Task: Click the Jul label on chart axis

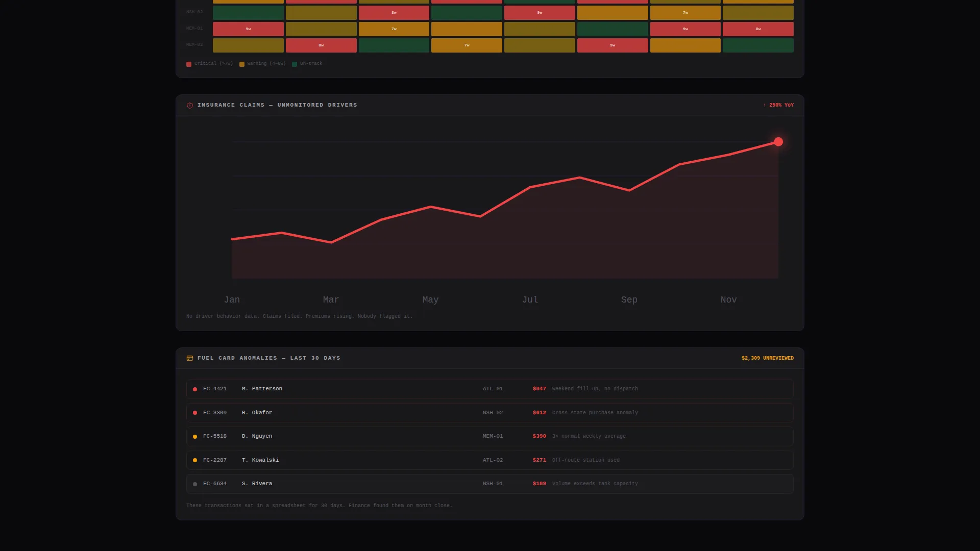Action: tap(530, 300)
